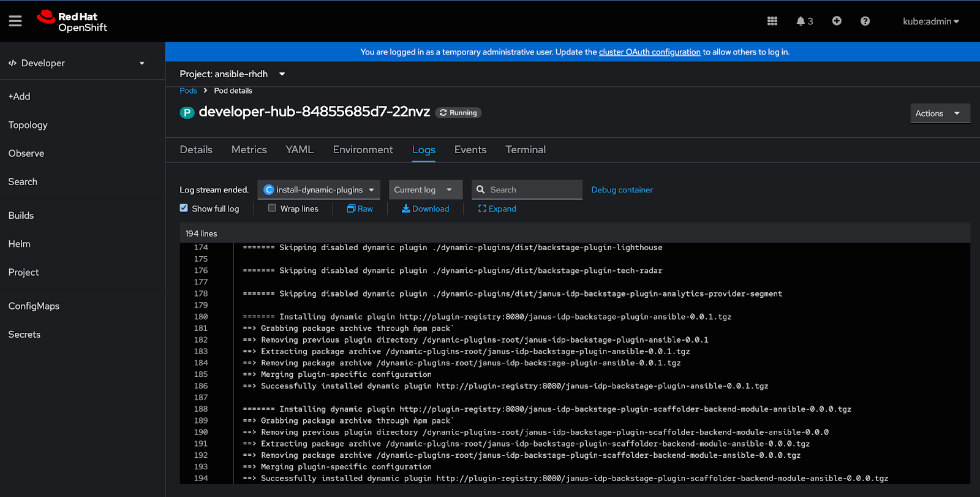Click the log line skipping backstage-plugin-tech-radar
980x497 pixels.
(x=453, y=271)
